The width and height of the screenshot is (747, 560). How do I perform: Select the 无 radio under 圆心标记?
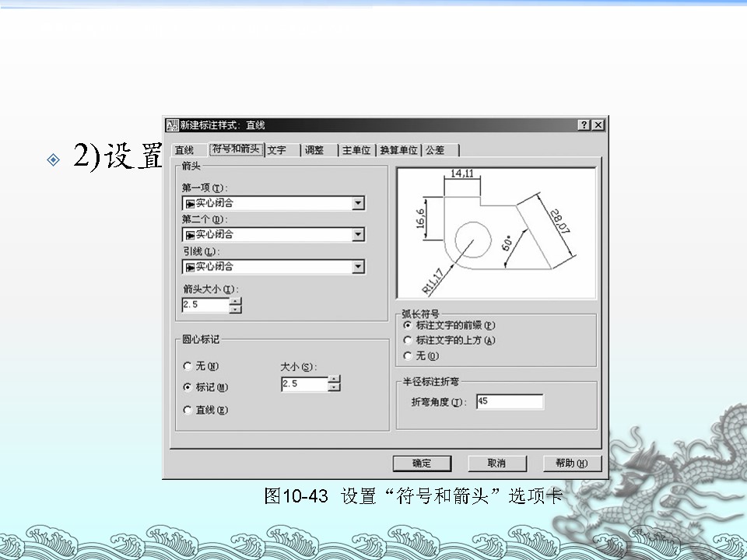[x=187, y=366]
